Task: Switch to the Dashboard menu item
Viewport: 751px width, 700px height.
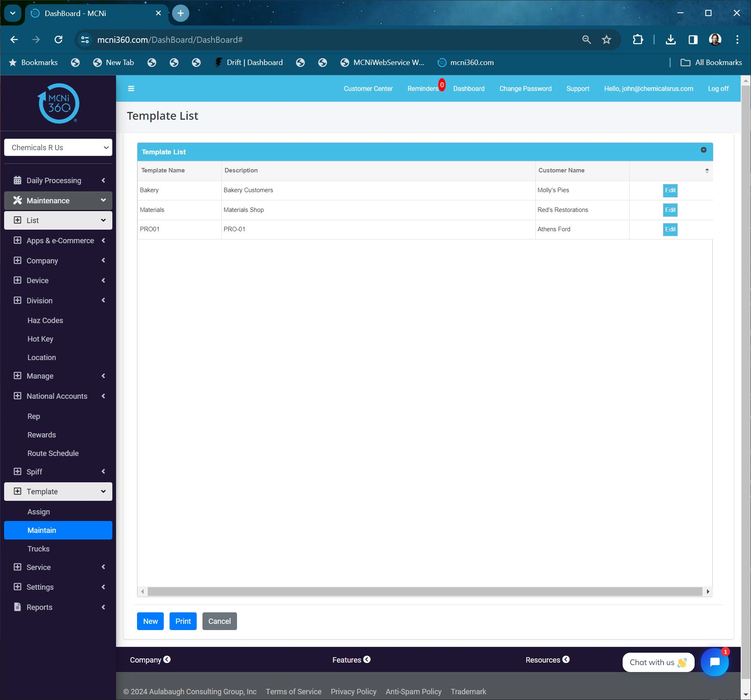Action: [x=469, y=88]
